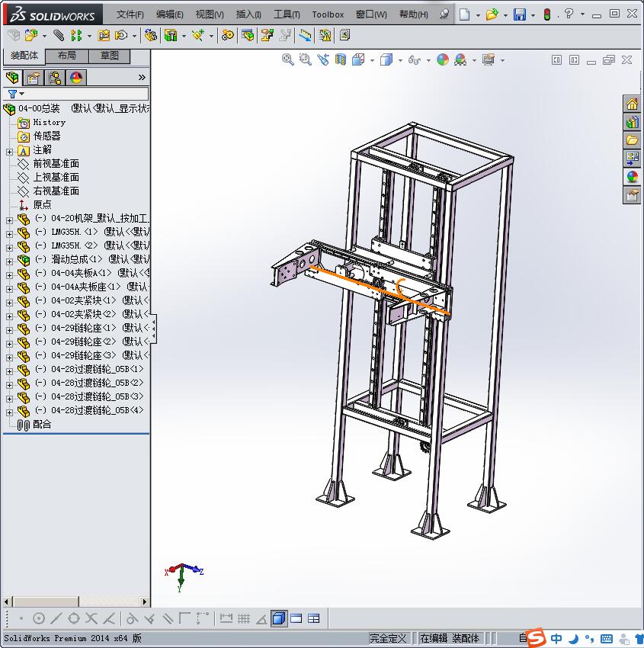Click the Mate paperclip icon
The height and width of the screenshot is (648, 644).
point(59,36)
